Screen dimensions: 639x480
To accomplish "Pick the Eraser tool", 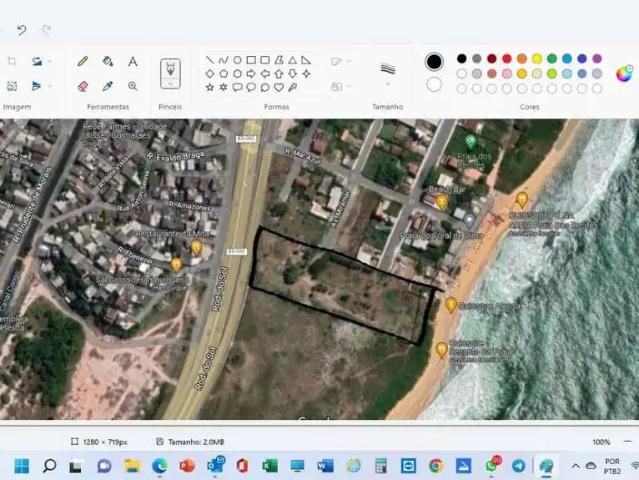I will tap(83, 86).
